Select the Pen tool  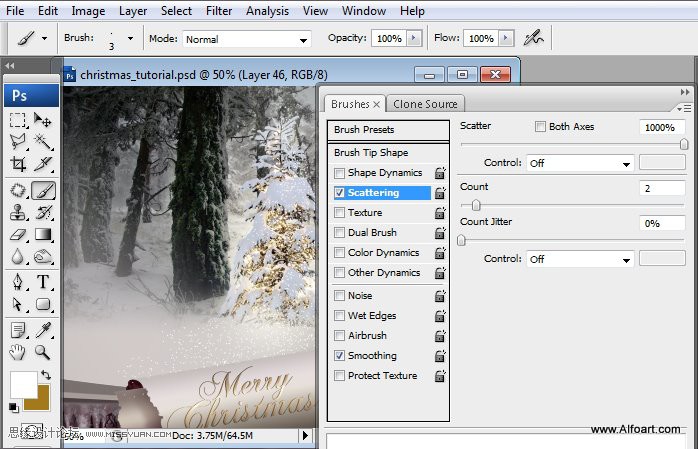click(x=18, y=282)
